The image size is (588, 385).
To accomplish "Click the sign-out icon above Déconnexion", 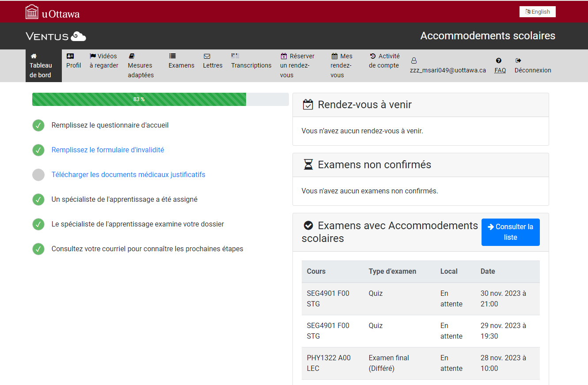I will [518, 60].
